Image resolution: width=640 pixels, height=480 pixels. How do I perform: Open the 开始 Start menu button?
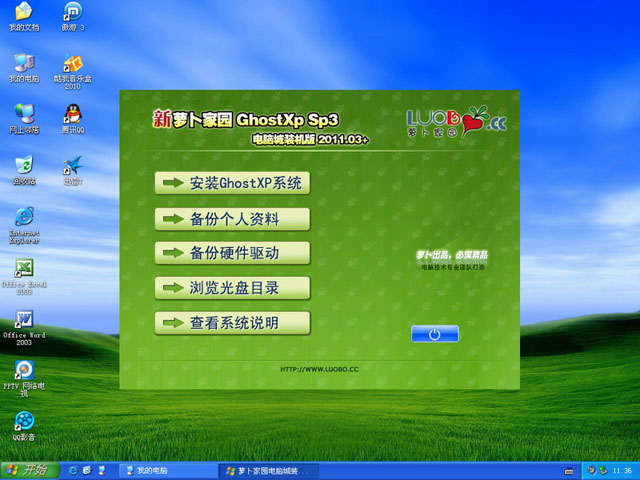[29, 471]
